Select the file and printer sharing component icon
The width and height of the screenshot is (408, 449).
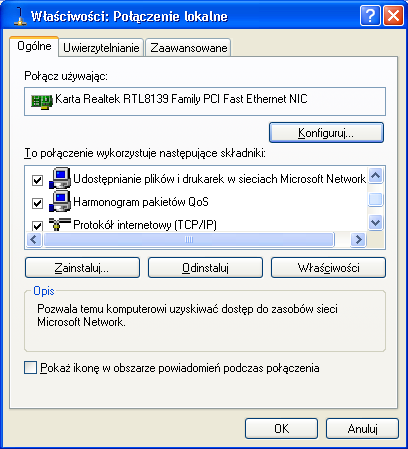click(60, 178)
